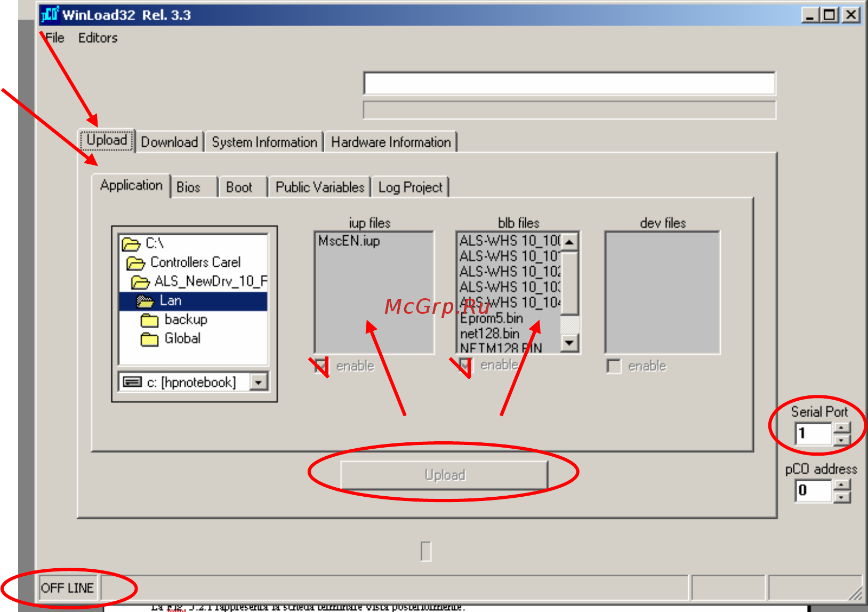Click the OFF LINE status indicator
Viewport: 868px width, 612px height.
pos(68,588)
